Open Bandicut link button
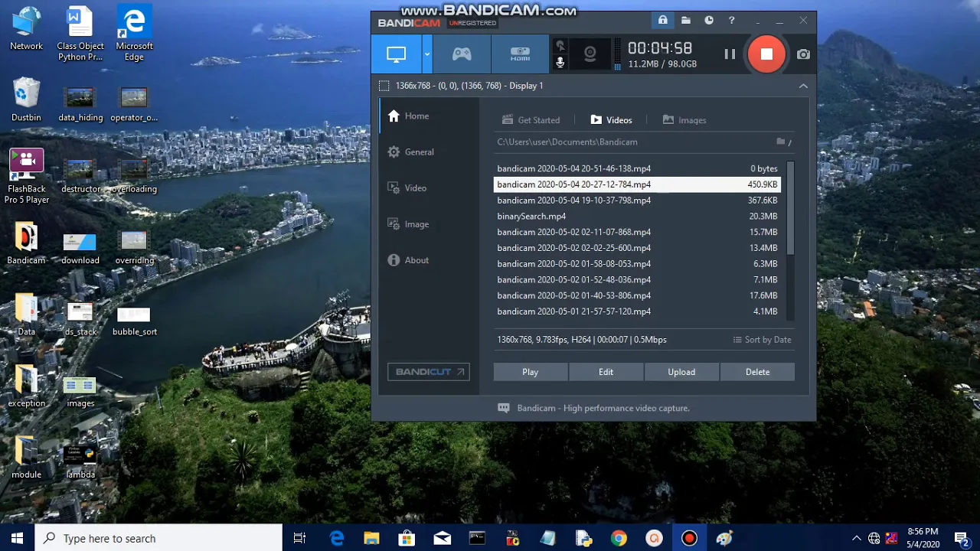The height and width of the screenshot is (551, 980). 429,372
